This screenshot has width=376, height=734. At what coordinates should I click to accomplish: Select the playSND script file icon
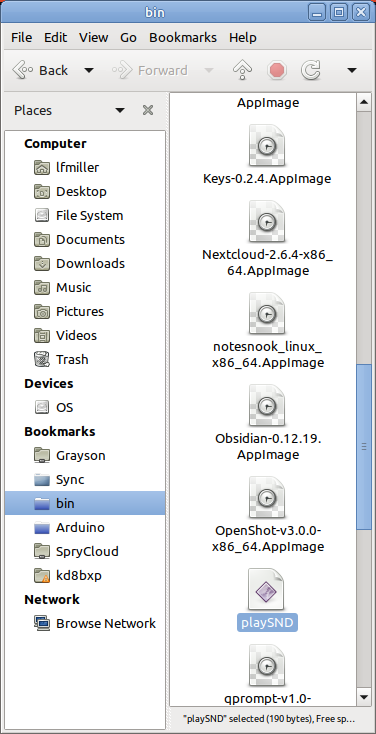(267, 589)
